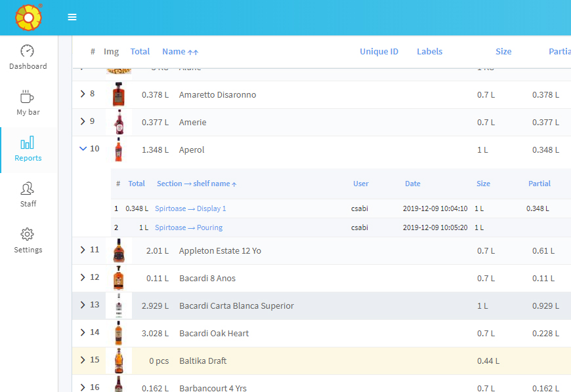The height and width of the screenshot is (392, 571).
Task: Expand row 8 Amaretto Disaronno
Action: click(x=83, y=94)
